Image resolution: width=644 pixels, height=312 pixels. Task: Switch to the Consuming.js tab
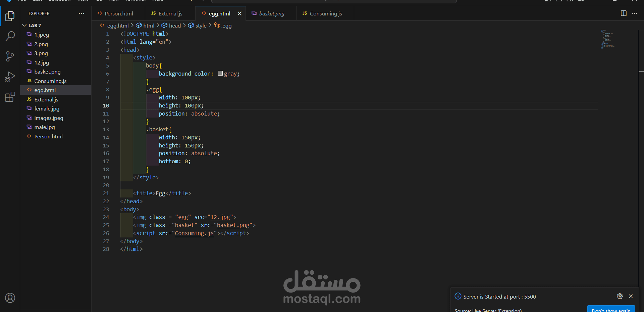(325, 13)
